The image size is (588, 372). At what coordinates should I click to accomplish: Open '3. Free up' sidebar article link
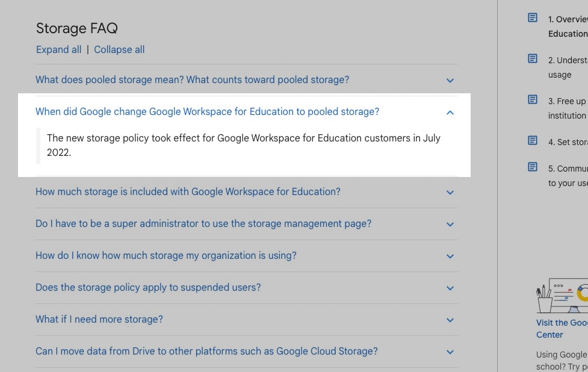pyautogui.click(x=568, y=108)
